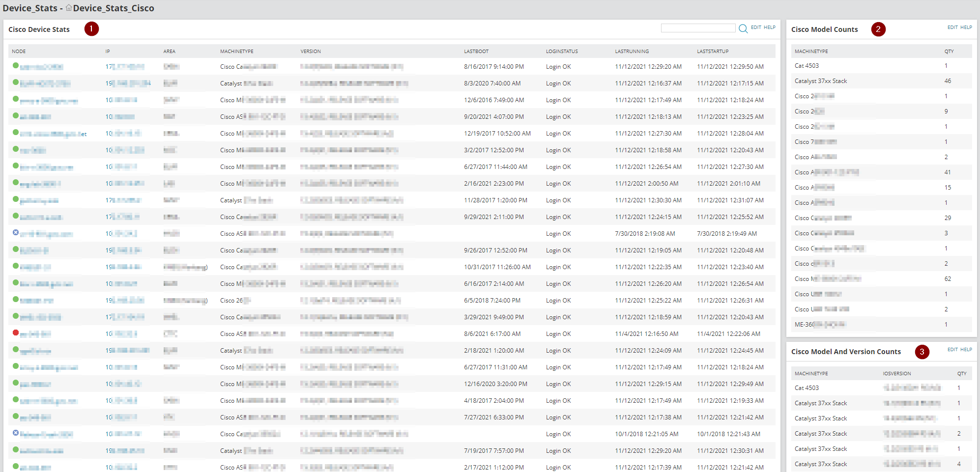The width and height of the screenshot is (980, 472).
Task: Click quantity value 62 in Cisco Model Counts
Action: coord(948,279)
